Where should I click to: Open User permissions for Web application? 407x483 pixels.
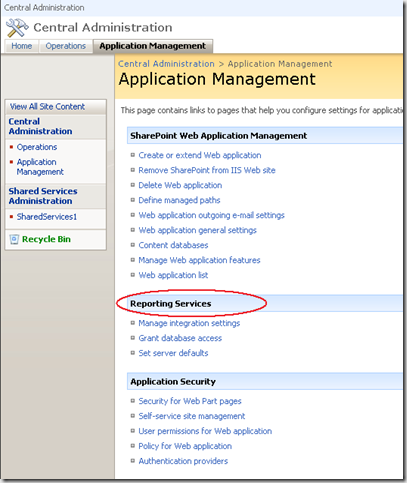(205, 431)
